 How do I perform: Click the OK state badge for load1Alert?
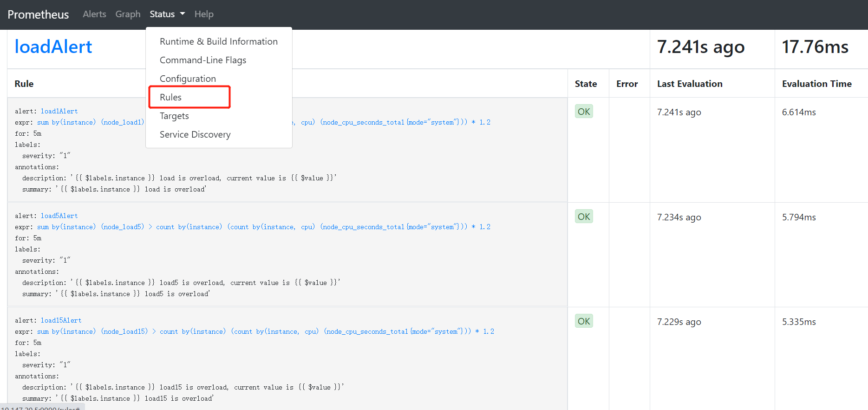tap(584, 112)
